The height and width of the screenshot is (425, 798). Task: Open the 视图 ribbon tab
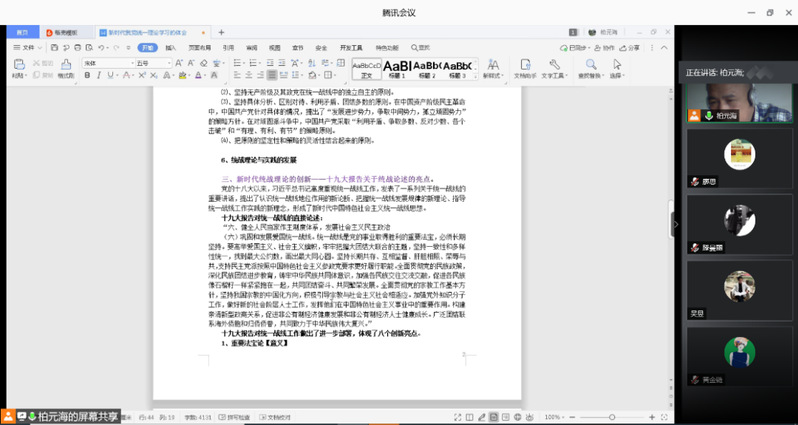(274, 47)
